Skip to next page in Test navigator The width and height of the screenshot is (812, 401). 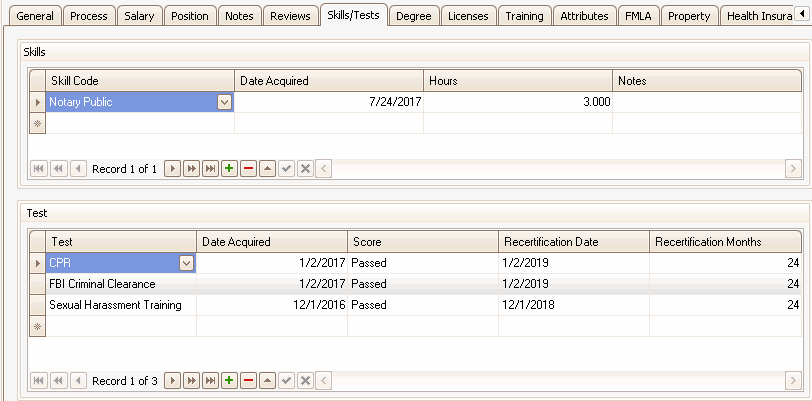(191, 381)
